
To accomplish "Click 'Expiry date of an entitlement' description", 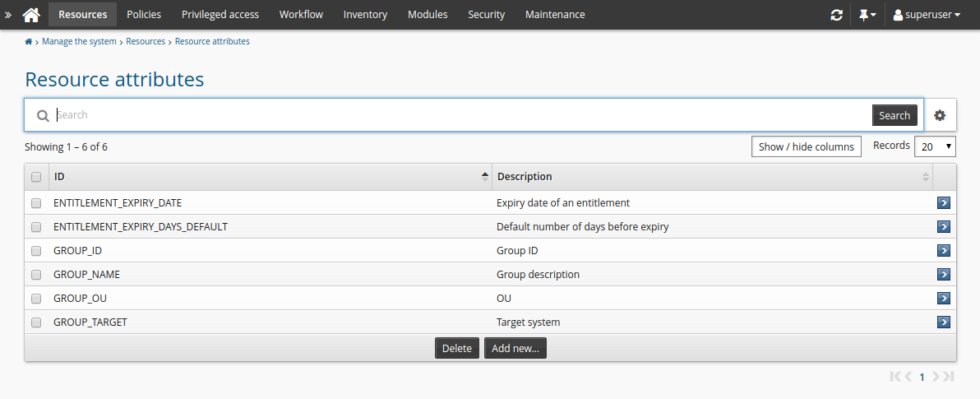I will coord(563,202).
